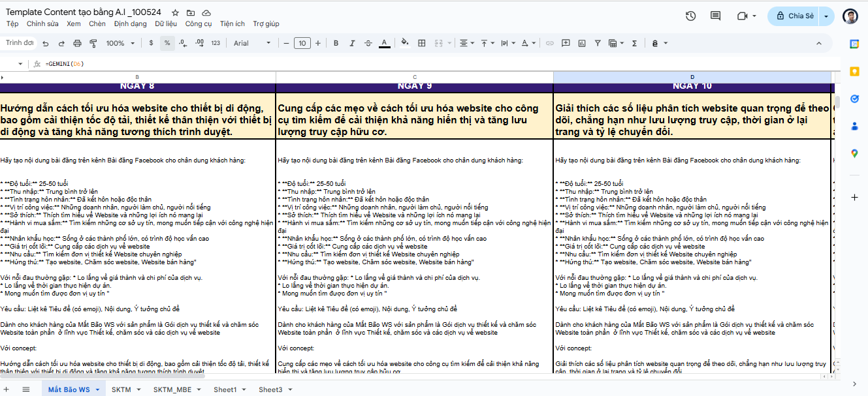The width and height of the screenshot is (868, 396).
Task: Add a new sheet with plus button
Action: 8,389
